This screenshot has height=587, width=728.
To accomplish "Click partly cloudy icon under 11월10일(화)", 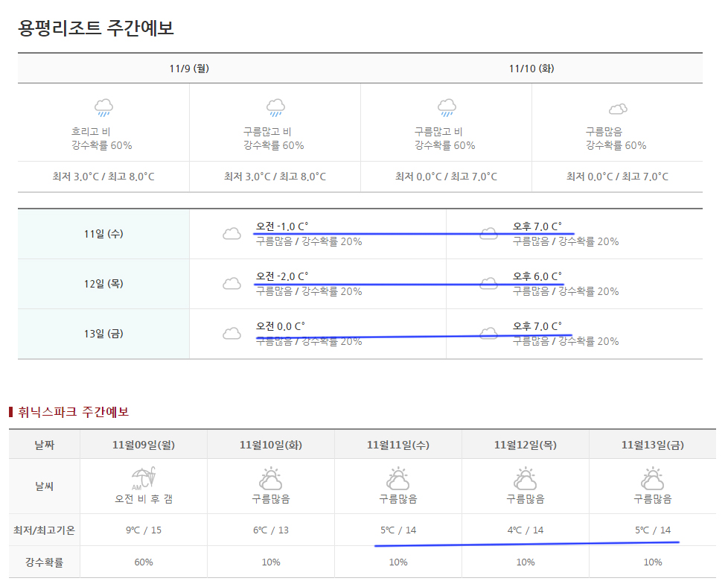I will pos(271,479).
